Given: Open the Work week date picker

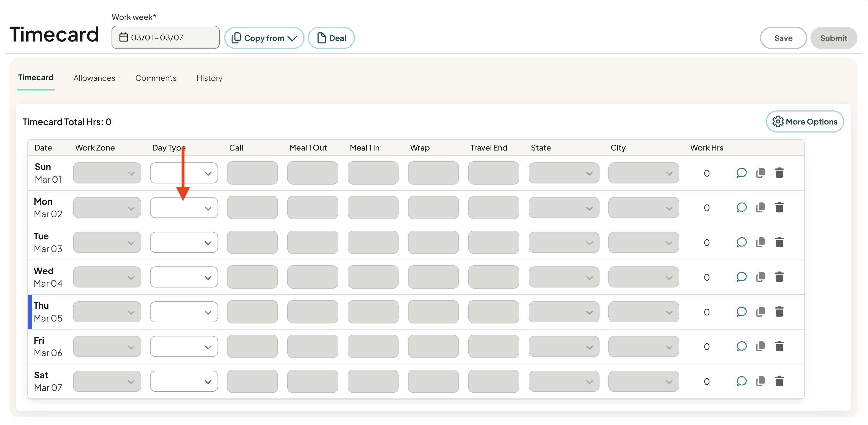Looking at the screenshot, I should (166, 37).
